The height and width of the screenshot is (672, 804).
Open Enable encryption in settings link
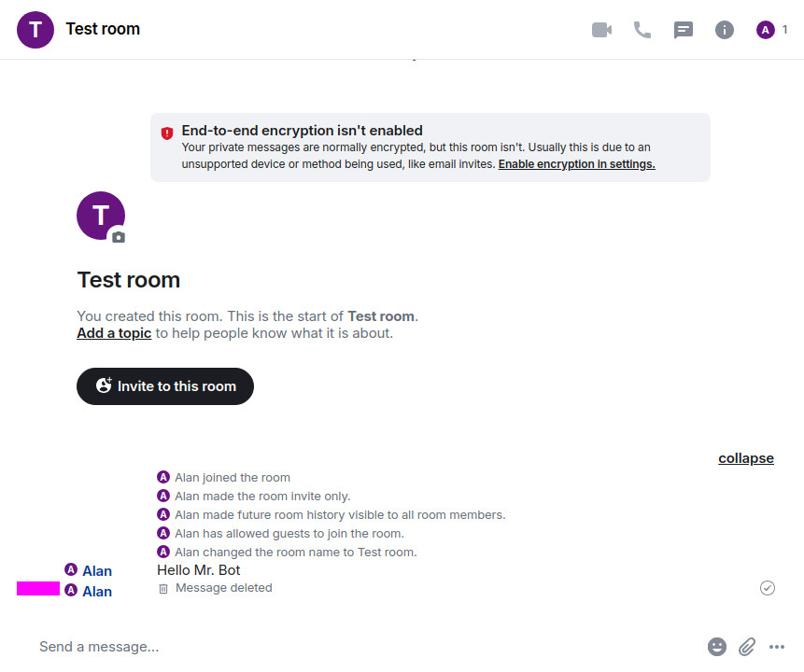point(576,164)
